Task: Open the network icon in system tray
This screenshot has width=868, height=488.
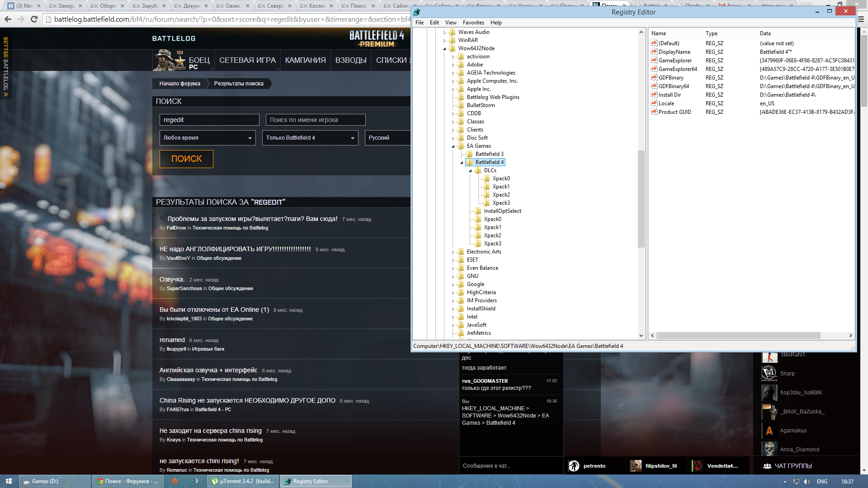Action: pos(796,482)
